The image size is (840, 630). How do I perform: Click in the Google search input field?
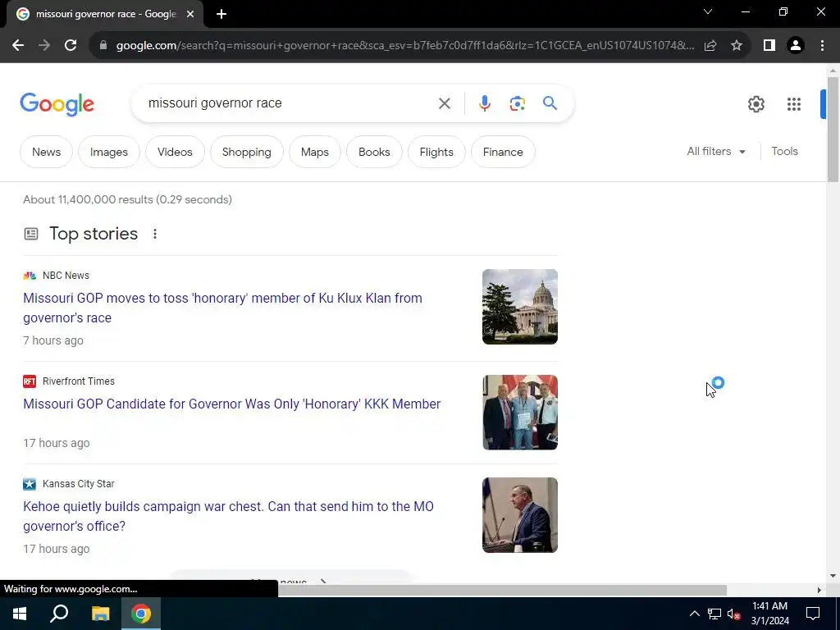290,103
